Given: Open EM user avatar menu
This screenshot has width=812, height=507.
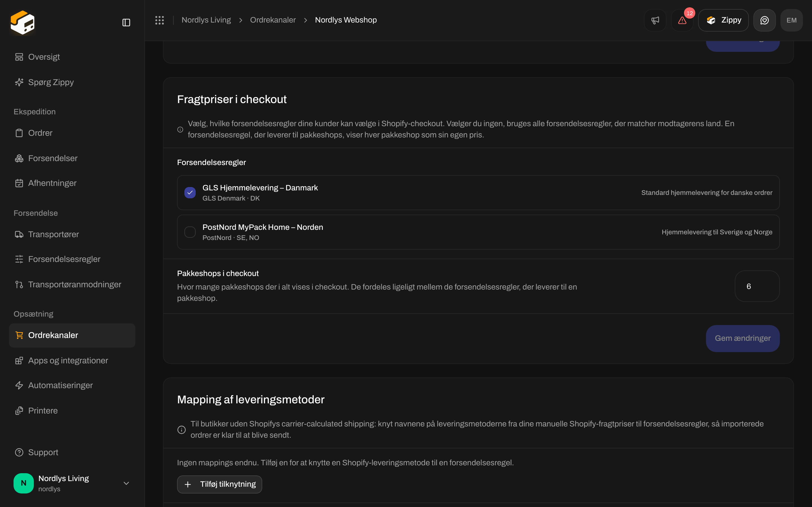Looking at the screenshot, I should point(791,20).
